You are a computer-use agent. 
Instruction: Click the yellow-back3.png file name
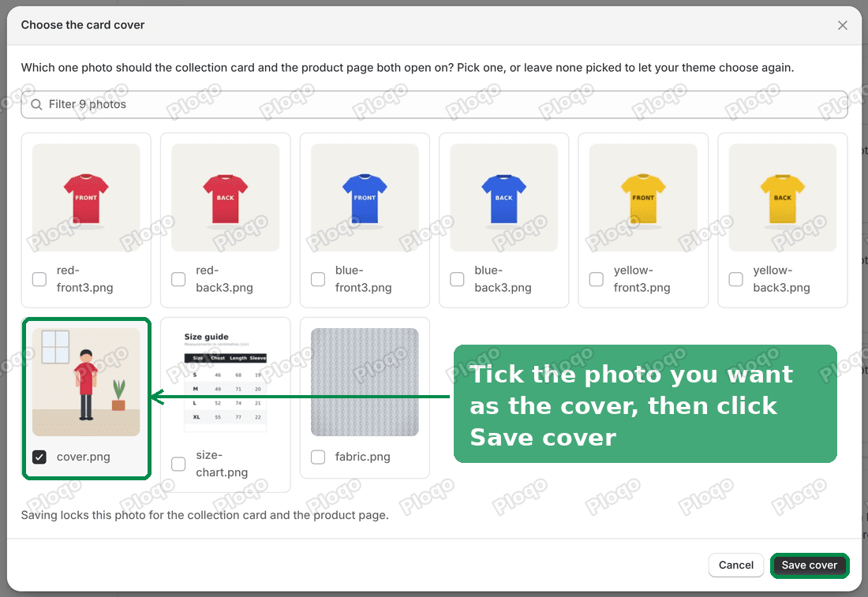pos(782,279)
